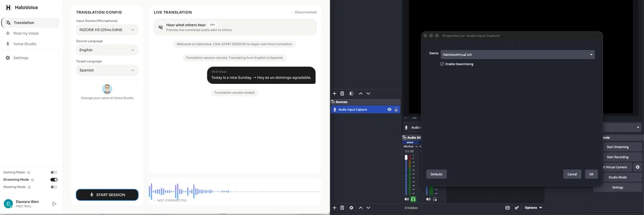The height and width of the screenshot is (215, 644).
Task: Open Advanced Audio Properties gears icon
Action: [x=517, y=208]
